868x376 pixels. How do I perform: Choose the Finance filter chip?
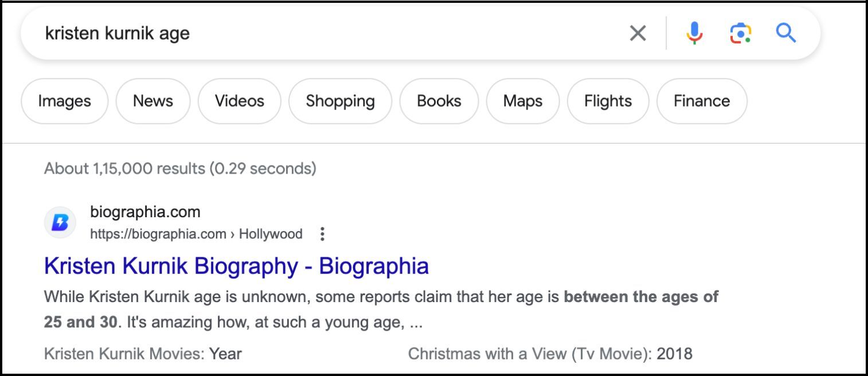pos(702,101)
